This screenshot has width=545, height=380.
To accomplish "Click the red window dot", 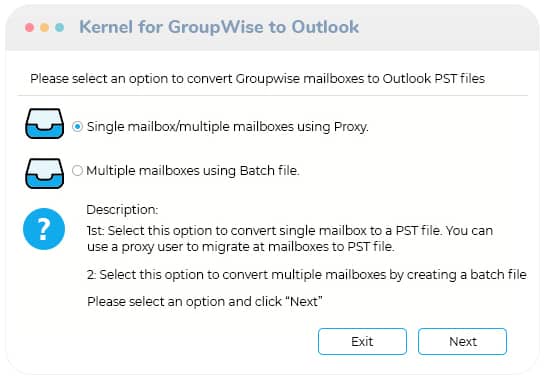I will (x=30, y=27).
